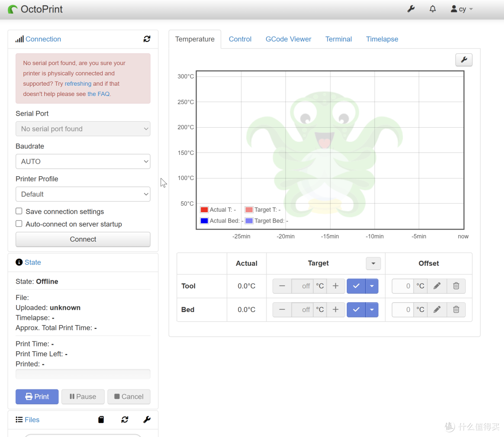Collapse the Files panel heading
The width and height of the screenshot is (504, 437).
point(32,420)
